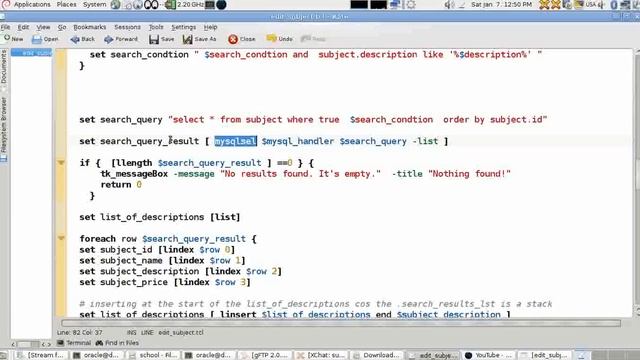Switch to 'Download...' taskbar window
Viewport: 640px width, 360px height.
[376, 355]
